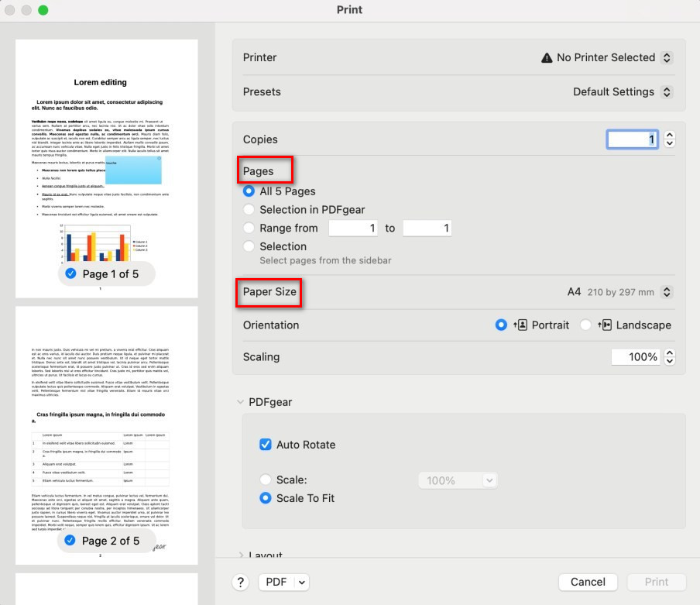Select the Selection radio button for sidebar pages
This screenshot has height=605, width=700.
click(249, 246)
